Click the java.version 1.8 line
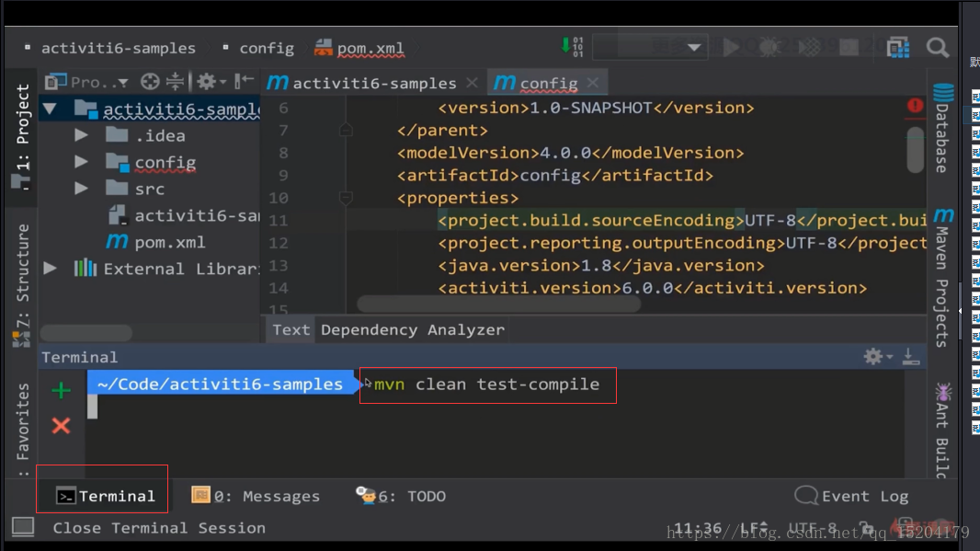980x551 pixels. (601, 265)
